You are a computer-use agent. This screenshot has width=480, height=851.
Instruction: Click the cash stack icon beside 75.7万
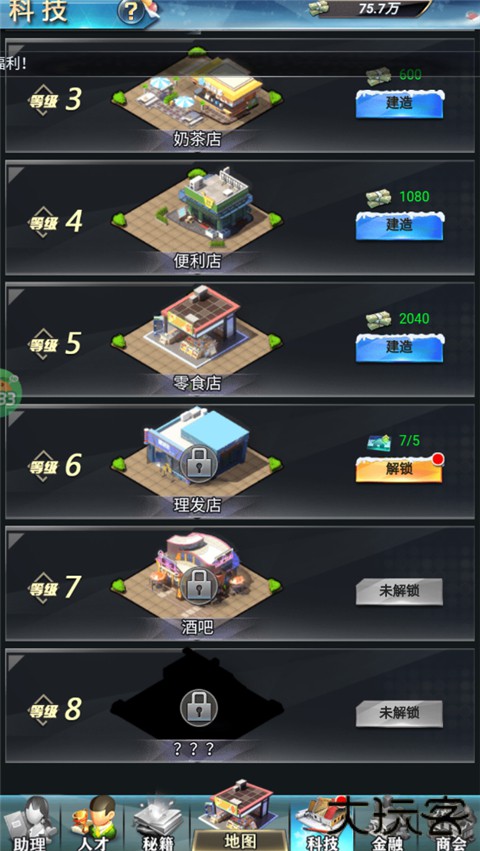pyautogui.click(x=319, y=8)
